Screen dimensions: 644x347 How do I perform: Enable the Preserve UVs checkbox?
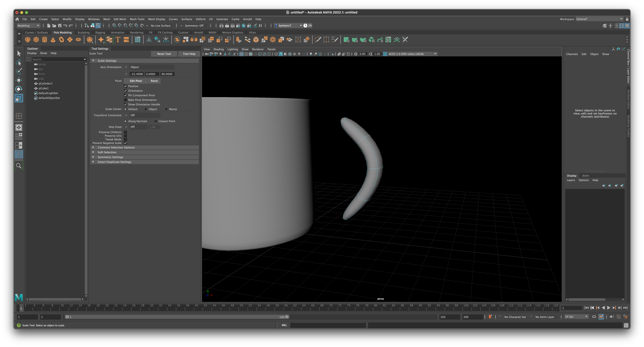click(125, 136)
